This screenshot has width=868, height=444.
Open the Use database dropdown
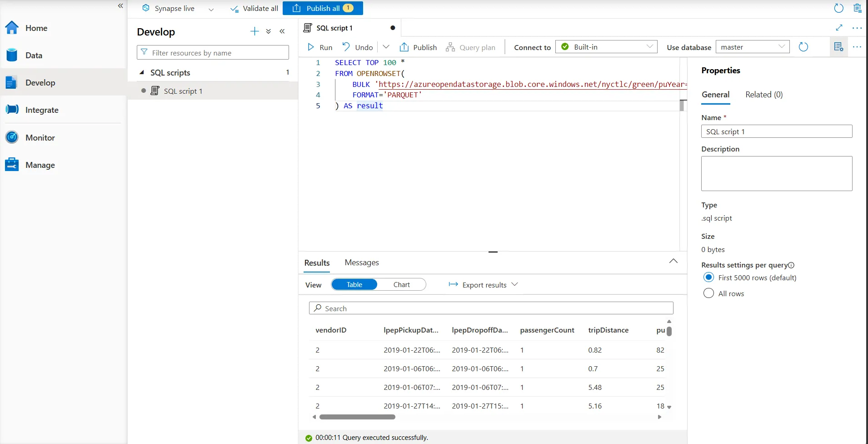point(753,47)
